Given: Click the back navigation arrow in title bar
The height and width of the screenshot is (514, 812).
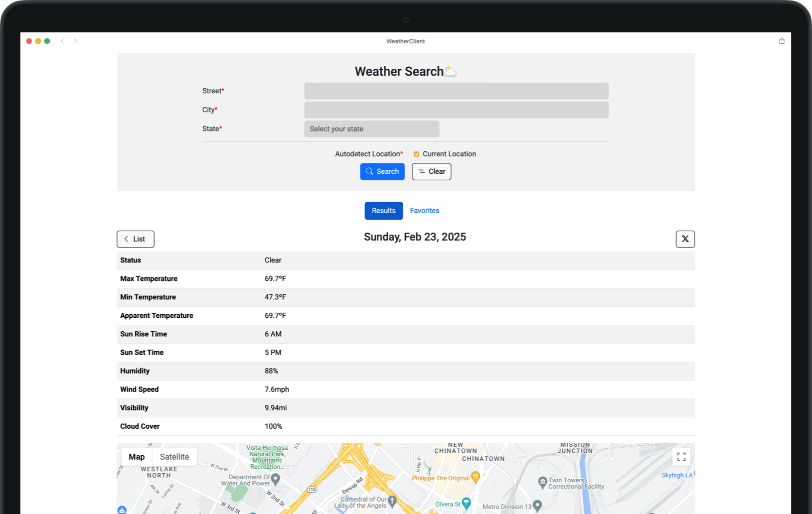Looking at the screenshot, I should click(62, 41).
